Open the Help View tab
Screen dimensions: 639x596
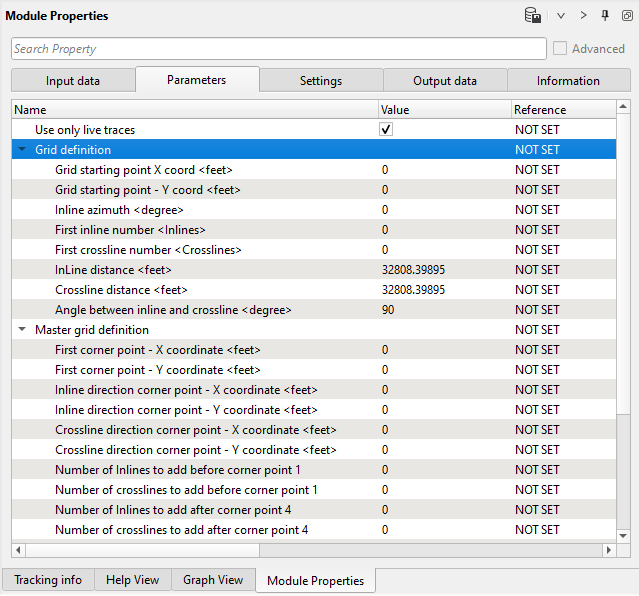click(x=133, y=580)
